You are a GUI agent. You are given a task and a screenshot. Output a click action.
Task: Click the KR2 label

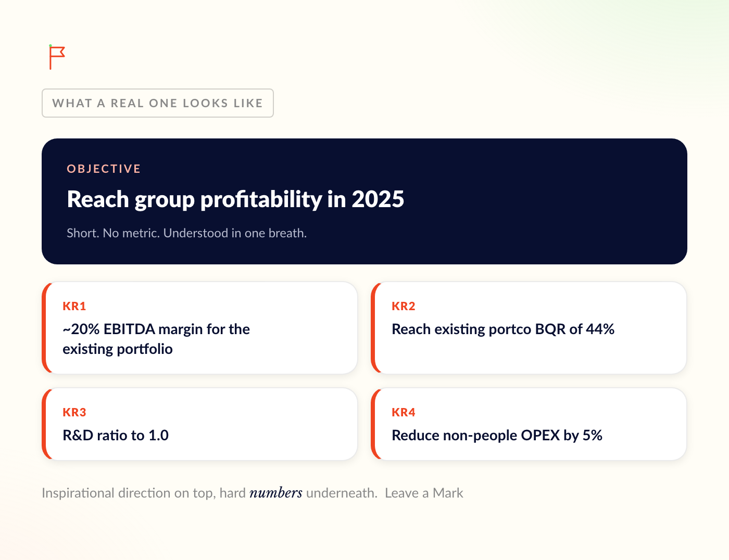tap(404, 306)
